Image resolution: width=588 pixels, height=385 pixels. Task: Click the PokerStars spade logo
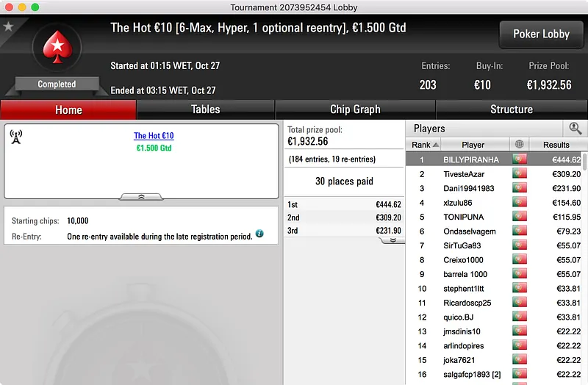tap(57, 47)
